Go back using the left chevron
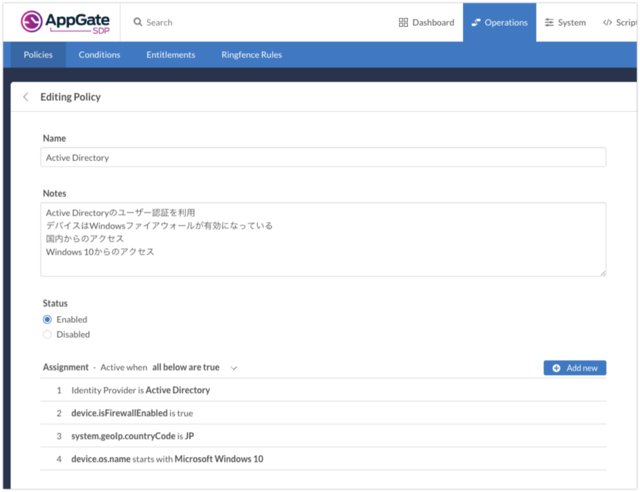 [26, 97]
